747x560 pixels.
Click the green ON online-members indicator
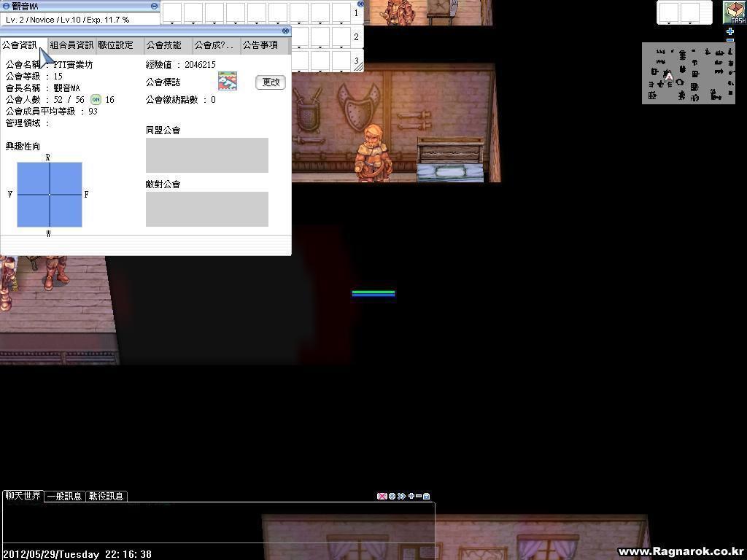[x=96, y=99]
